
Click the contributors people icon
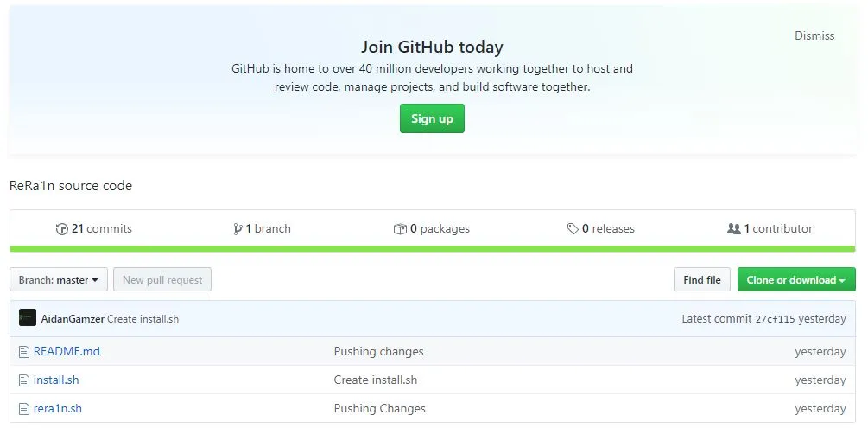coord(734,229)
